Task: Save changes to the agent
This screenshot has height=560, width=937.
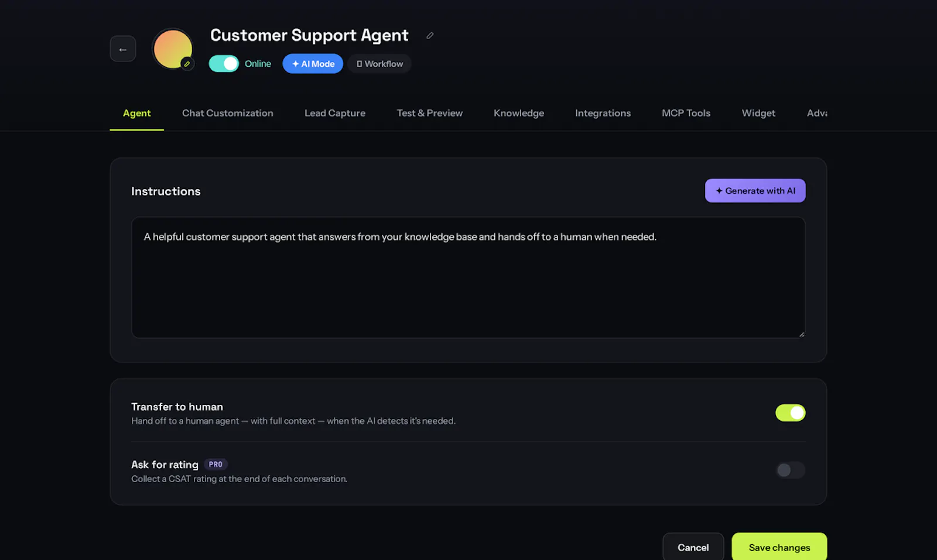Action: [x=779, y=547]
